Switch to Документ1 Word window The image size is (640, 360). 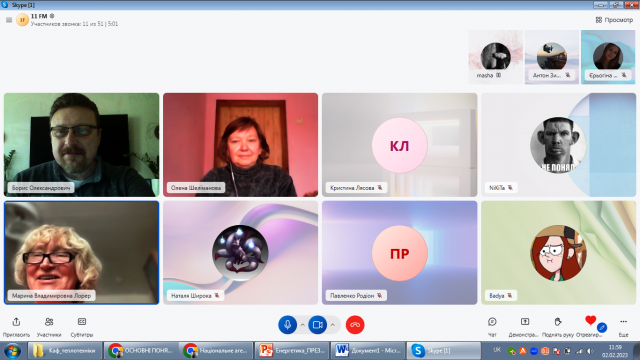(367, 351)
